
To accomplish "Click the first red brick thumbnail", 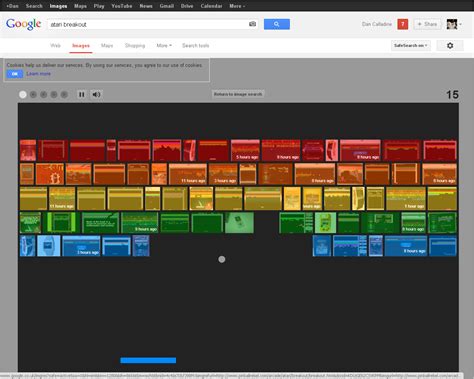I will click(28, 151).
